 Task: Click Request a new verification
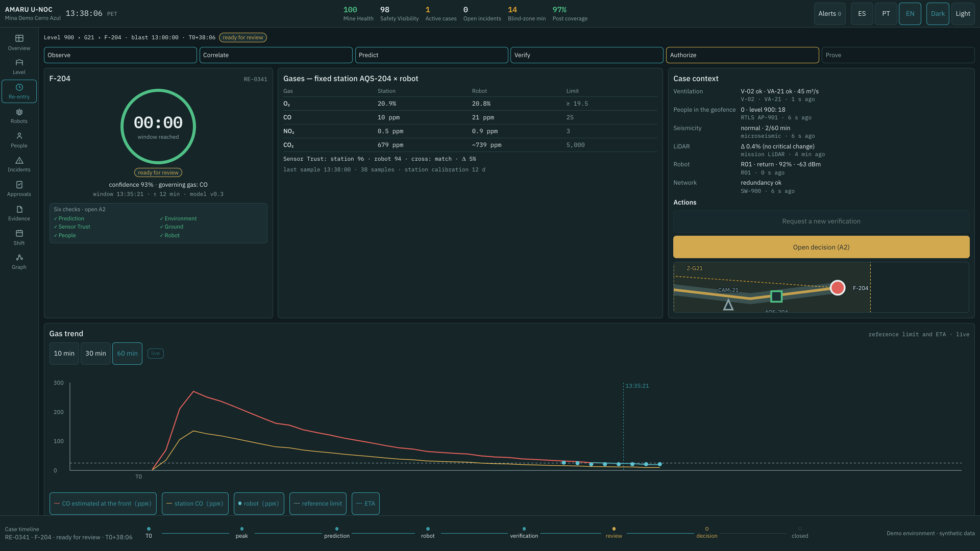coord(821,221)
